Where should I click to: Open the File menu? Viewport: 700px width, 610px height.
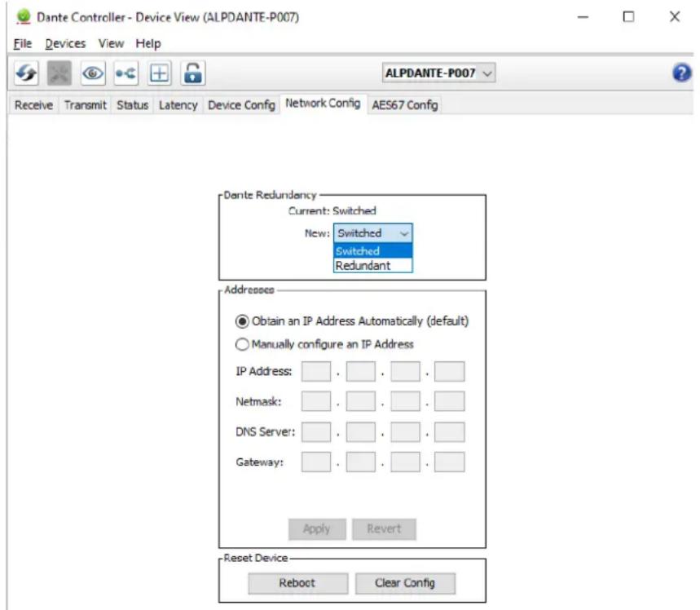[x=22, y=44]
